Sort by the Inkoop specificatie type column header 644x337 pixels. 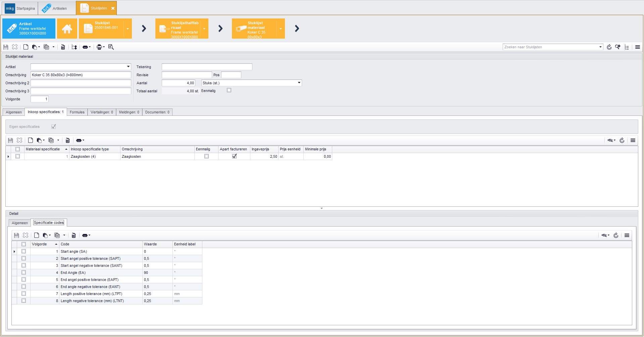(x=95, y=149)
